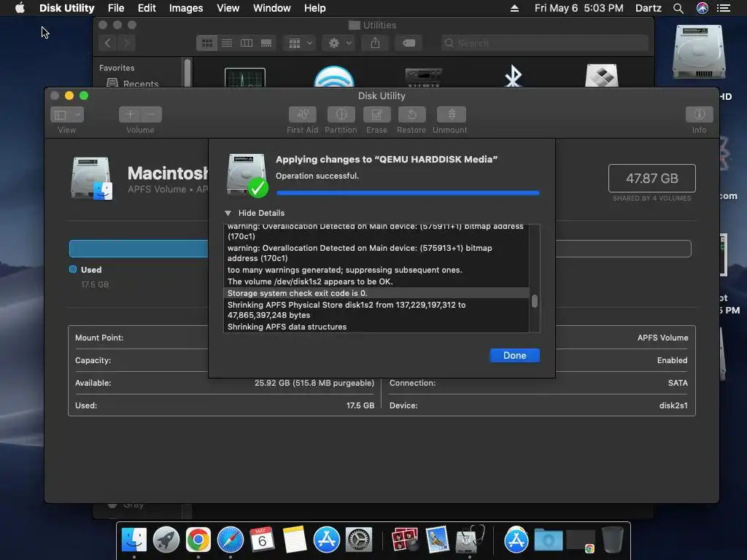Go back in Utilities Finder window
The height and width of the screenshot is (560, 747).
(x=108, y=43)
